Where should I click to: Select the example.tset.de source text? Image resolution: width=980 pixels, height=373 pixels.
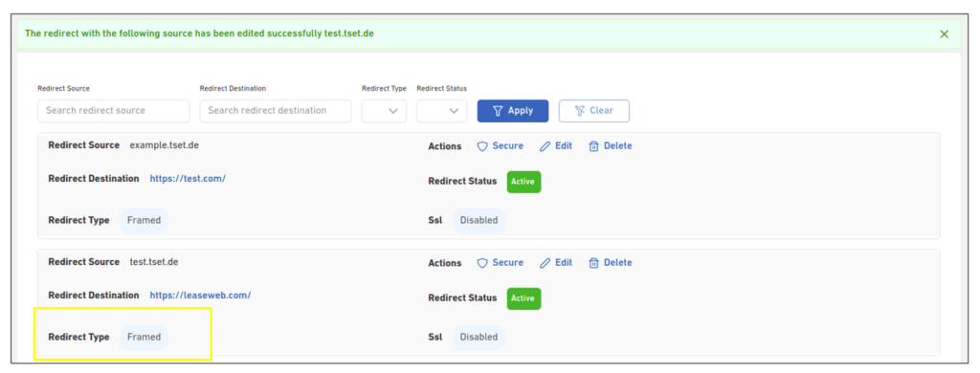165,145
